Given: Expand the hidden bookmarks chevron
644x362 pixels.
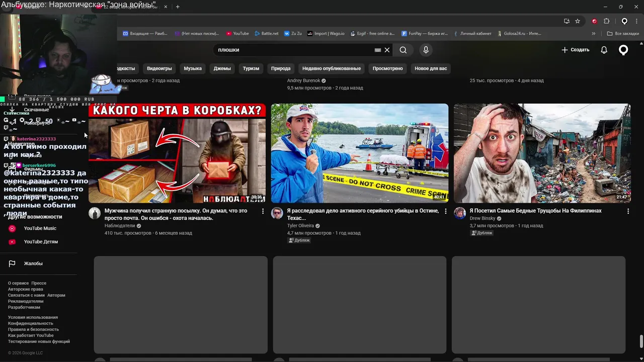Looking at the screenshot, I should pos(594,34).
